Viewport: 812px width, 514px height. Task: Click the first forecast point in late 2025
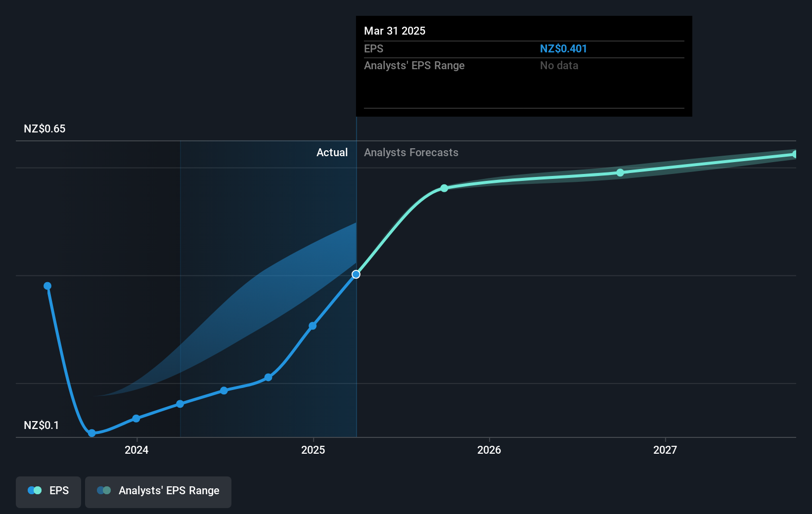pyautogui.click(x=444, y=188)
